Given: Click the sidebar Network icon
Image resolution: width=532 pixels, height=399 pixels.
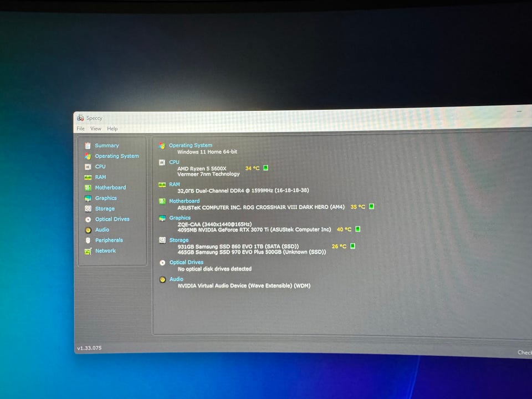Looking at the screenshot, I should (x=88, y=251).
